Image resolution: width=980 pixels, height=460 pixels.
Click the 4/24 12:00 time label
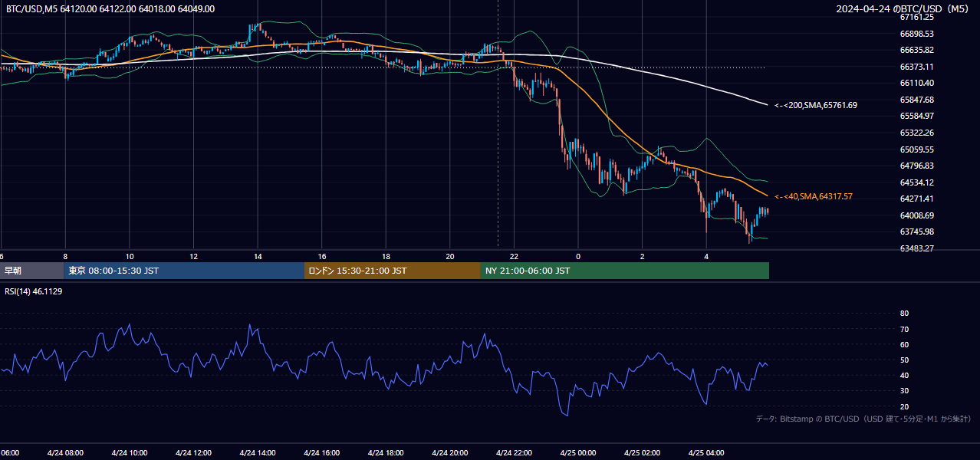click(193, 453)
